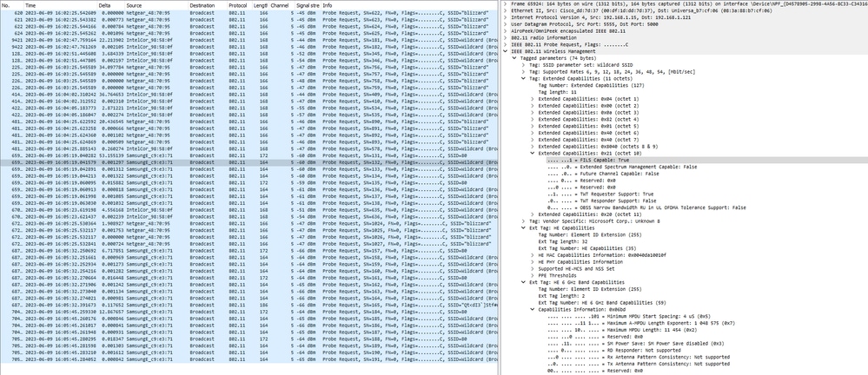Viewport: 868px width, 375px height.
Task: Collapse Extended Capabilities 0x21 (octet 10)
Action: coord(533,153)
